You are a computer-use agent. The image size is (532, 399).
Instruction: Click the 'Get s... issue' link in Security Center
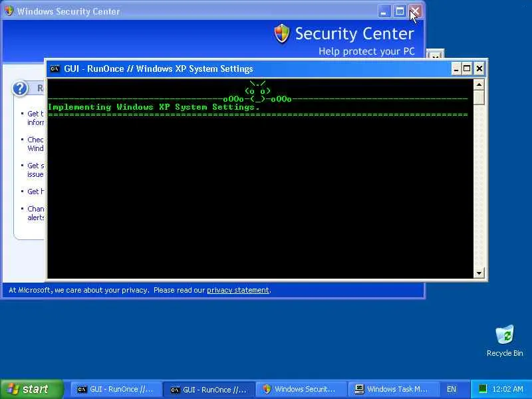(36, 170)
